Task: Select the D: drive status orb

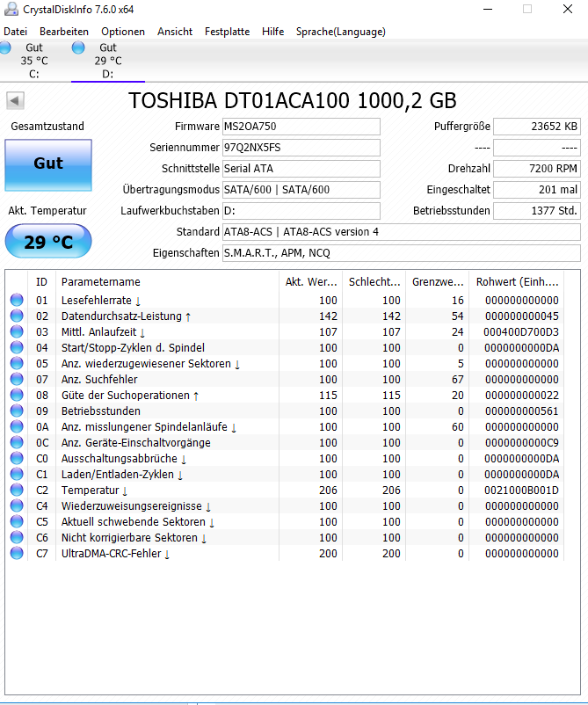Action: [x=78, y=47]
